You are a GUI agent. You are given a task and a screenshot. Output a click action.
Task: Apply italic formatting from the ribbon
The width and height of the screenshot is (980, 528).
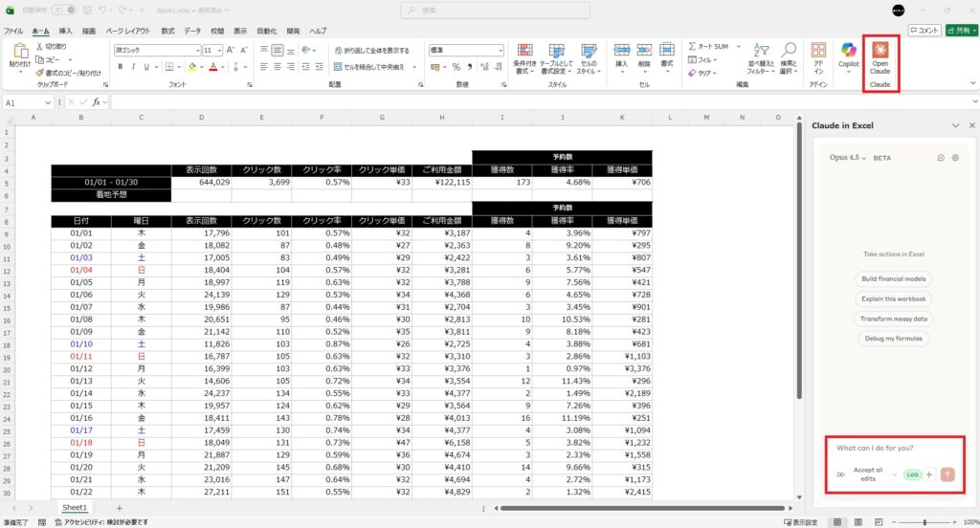tap(134, 67)
